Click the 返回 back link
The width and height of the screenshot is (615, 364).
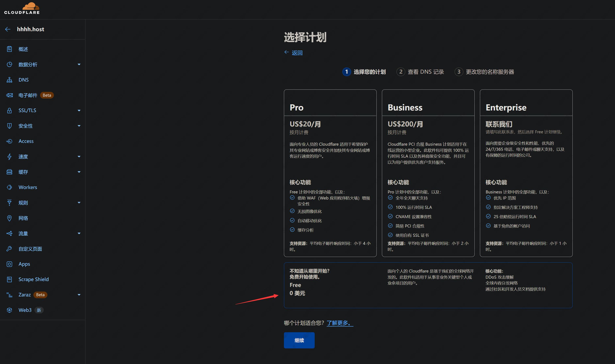click(x=297, y=53)
